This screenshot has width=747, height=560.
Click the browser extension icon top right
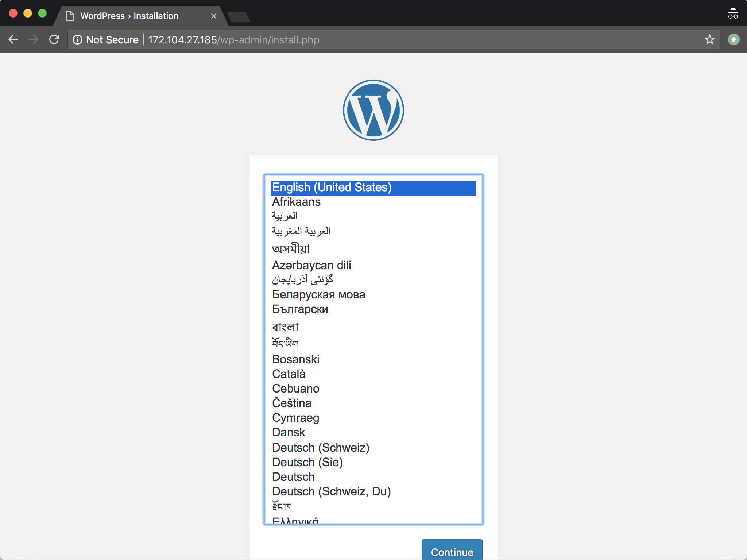[x=733, y=13]
